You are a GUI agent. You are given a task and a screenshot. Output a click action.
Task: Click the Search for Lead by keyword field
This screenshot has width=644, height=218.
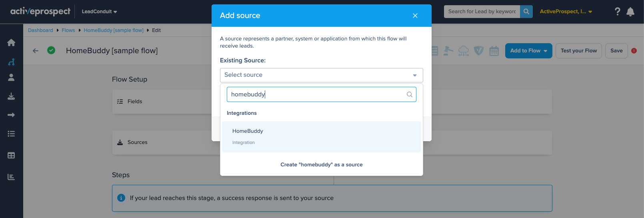click(x=482, y=12)
